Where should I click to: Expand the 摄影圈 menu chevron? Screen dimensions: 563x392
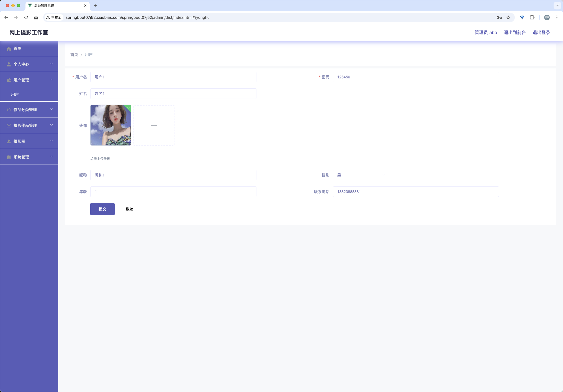[x=52, y=141]
